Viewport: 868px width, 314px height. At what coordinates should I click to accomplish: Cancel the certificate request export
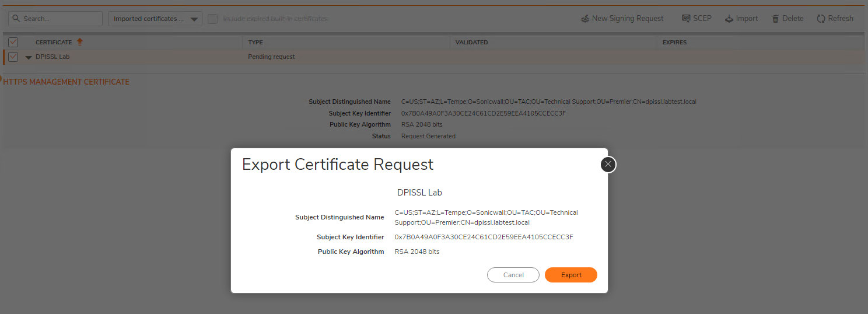tap(513, 275)
